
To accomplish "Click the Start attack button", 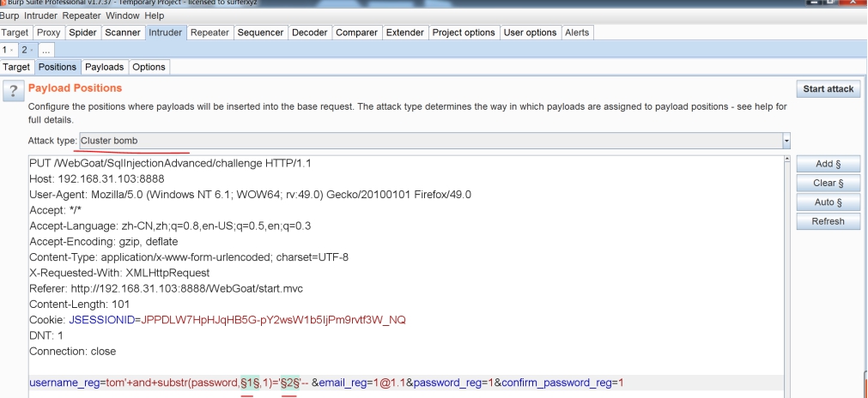I will 829,89.
